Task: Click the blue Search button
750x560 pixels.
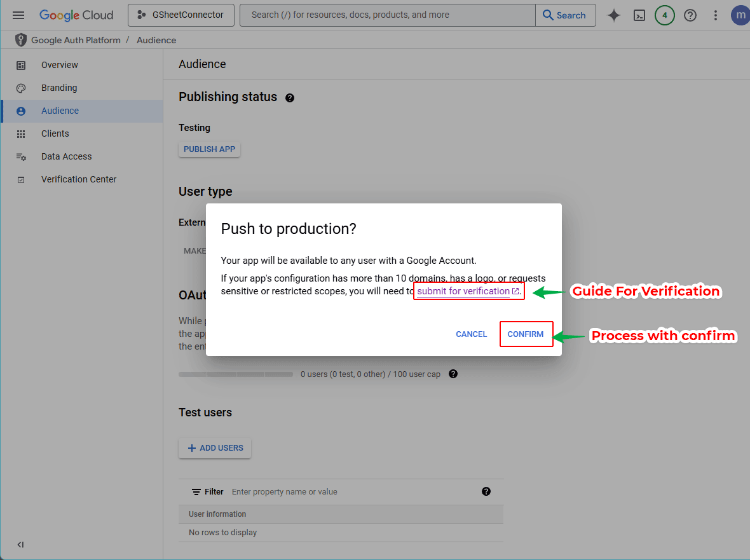Action: click(x=566, y=15)
